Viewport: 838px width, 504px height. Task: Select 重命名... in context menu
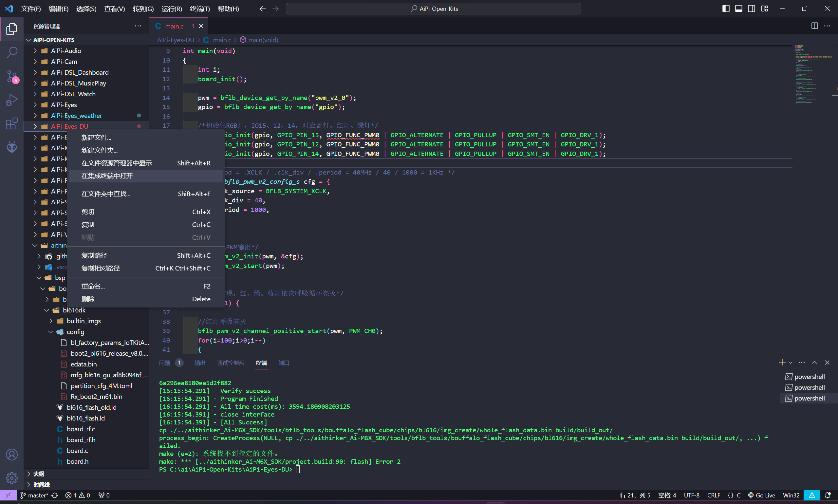tap(146, 286)
